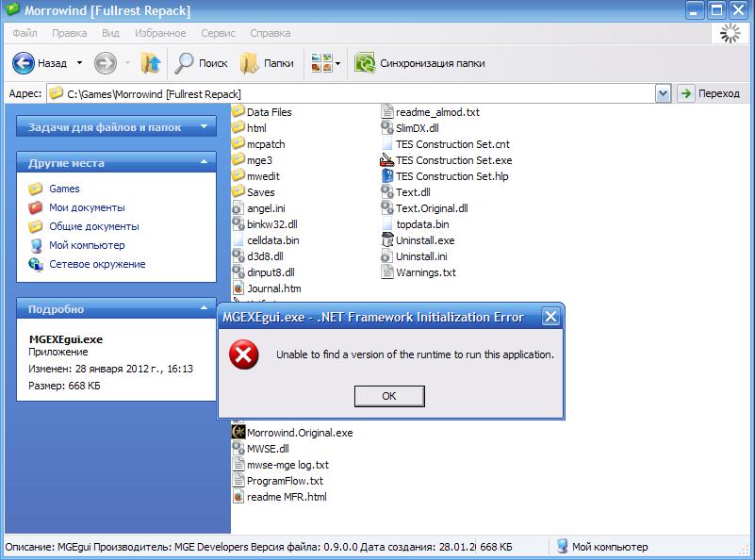Image resolution: width=755 pixels, height=560 pixels.
Task: Select the html folder icon
Action: pos(238,127)
